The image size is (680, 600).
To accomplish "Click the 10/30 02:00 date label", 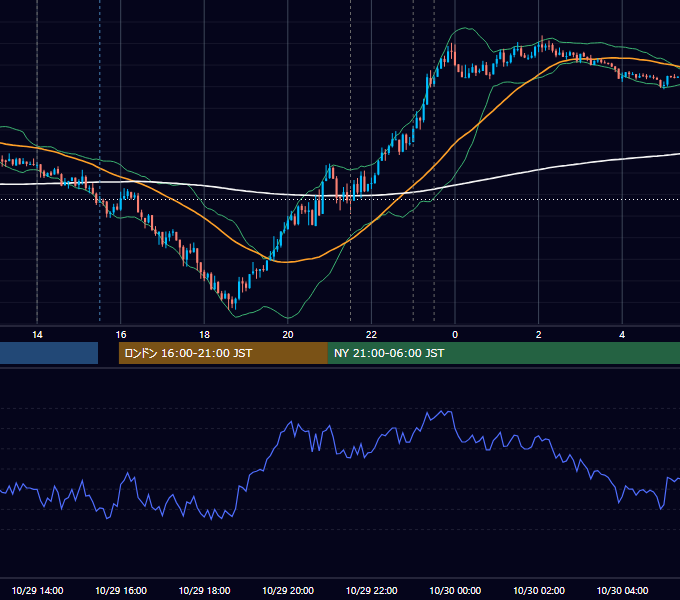I will [539, 590].
